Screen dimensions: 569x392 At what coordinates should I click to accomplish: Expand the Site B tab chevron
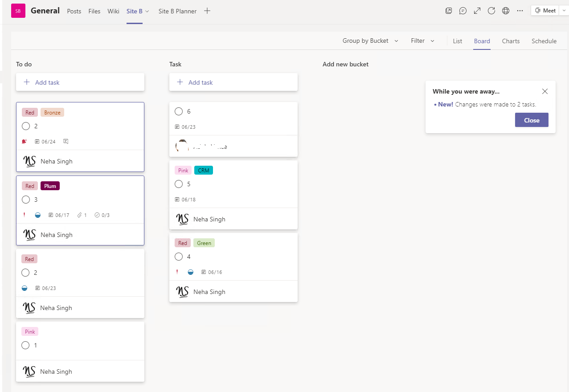click(147, 11)
